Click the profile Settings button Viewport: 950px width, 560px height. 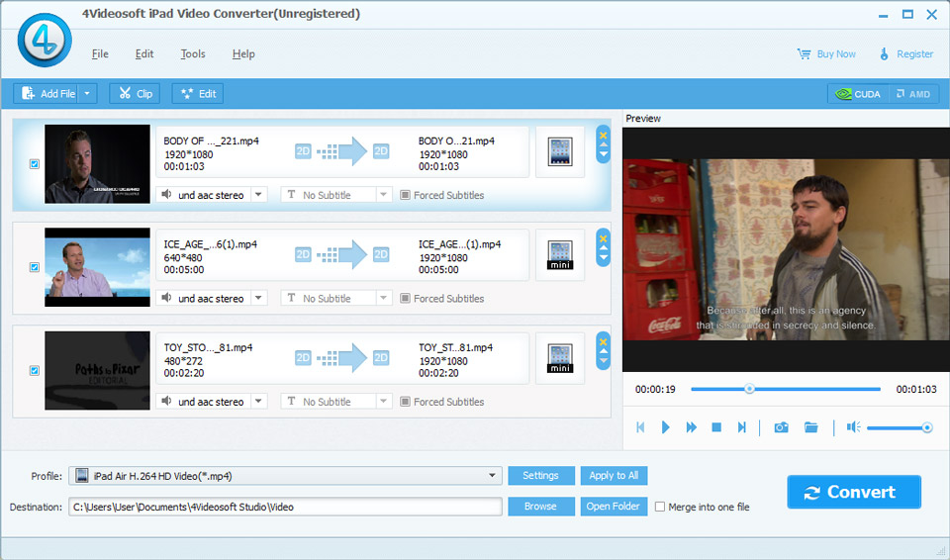click(541, 475)
